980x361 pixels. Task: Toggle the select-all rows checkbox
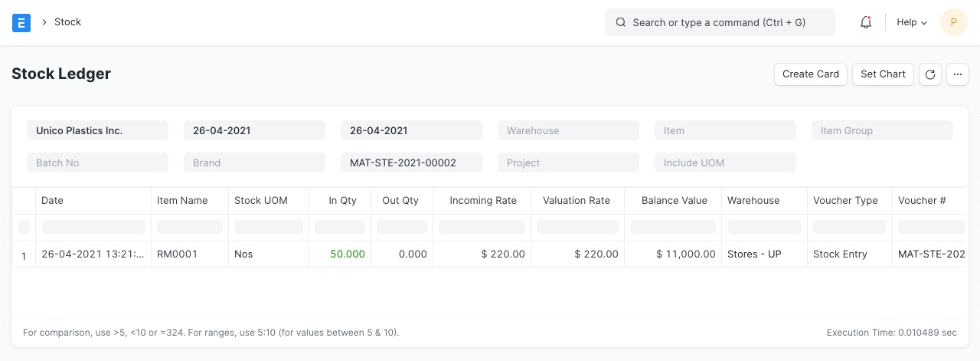coord(24,227)
